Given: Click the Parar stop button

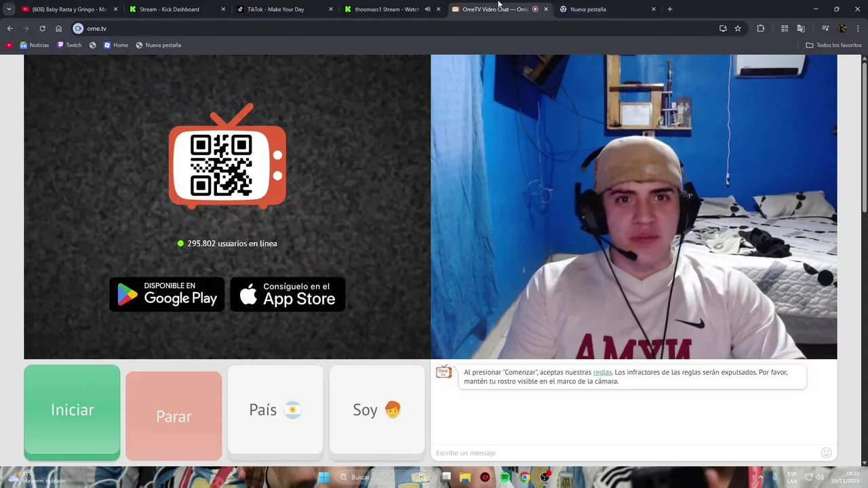Looking at the screenshot, I should tap(174, 416).
